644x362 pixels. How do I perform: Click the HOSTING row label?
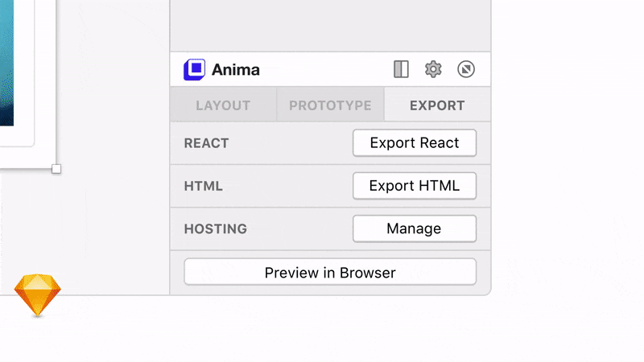tap(215, 228)
